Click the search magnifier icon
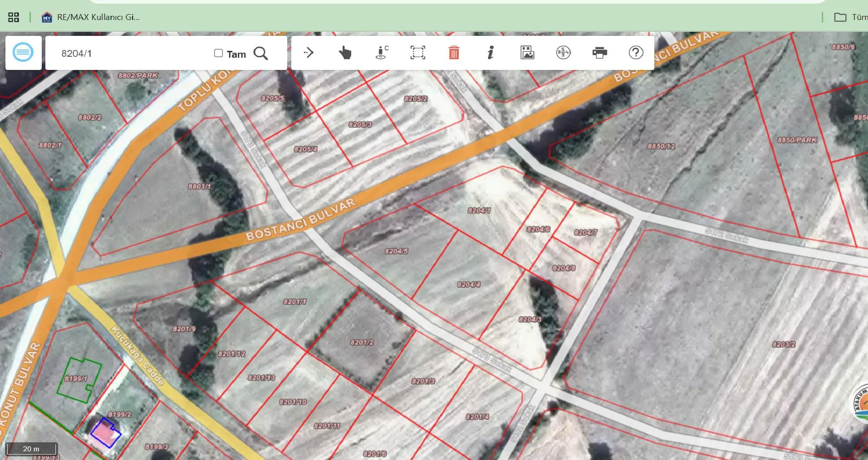The width and height of the screenshot is (868, 460). (x=260, y=53)
